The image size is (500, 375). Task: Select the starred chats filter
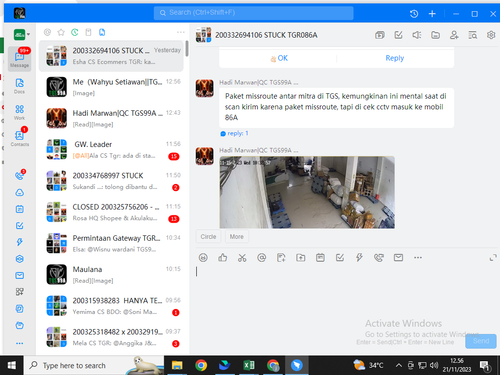(x=61, y=32)
